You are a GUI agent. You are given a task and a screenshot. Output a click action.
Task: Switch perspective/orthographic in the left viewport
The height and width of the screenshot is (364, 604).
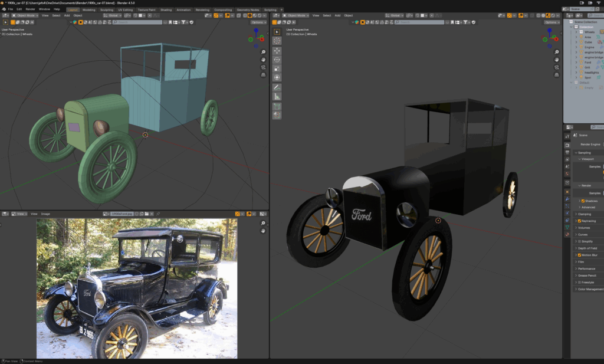pos(264,75)
